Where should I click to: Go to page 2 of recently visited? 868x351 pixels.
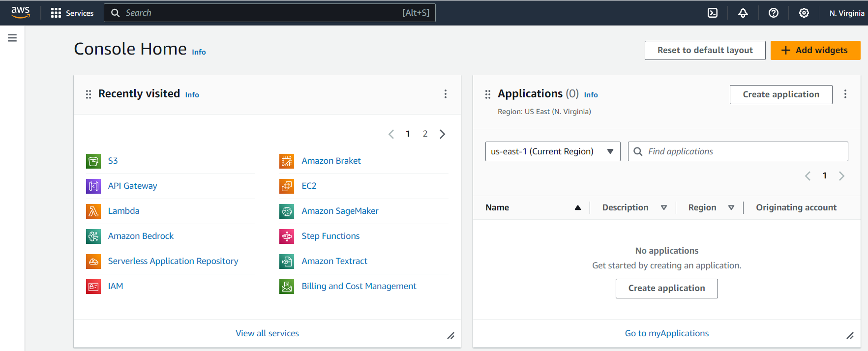[425, 134]
